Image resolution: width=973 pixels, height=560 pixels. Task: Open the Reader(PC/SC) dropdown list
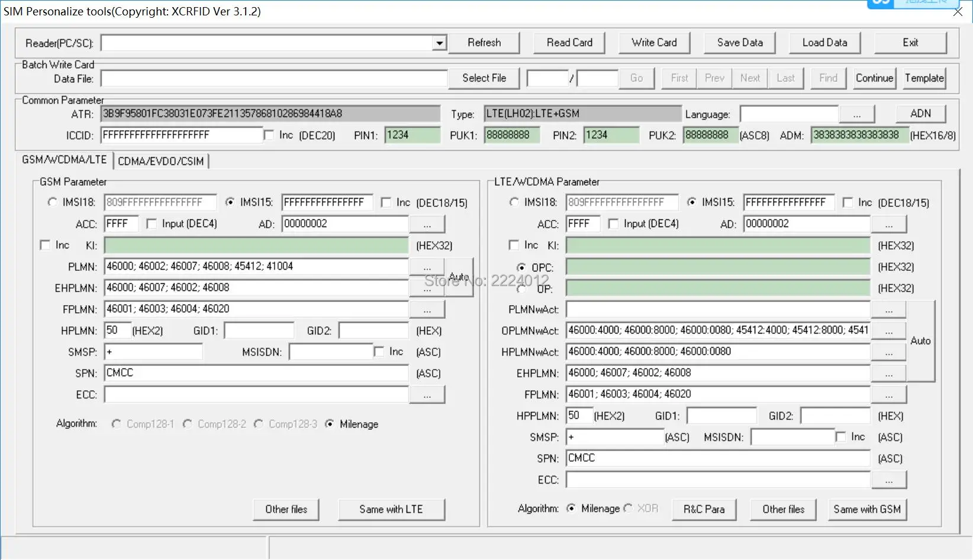pos(439,43)
